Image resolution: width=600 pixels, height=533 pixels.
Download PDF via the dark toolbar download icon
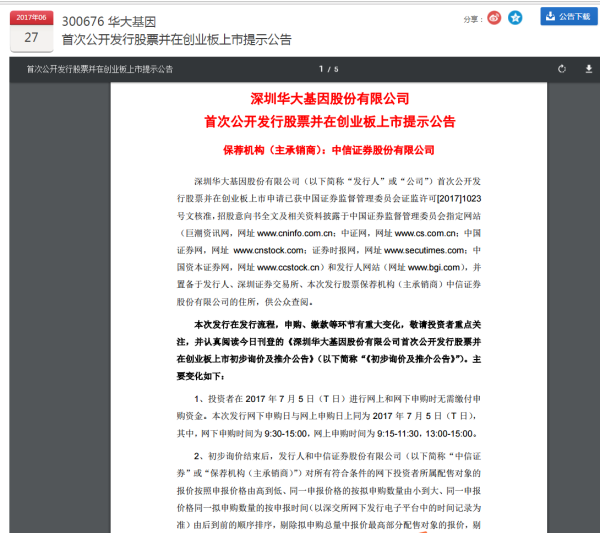585,69
